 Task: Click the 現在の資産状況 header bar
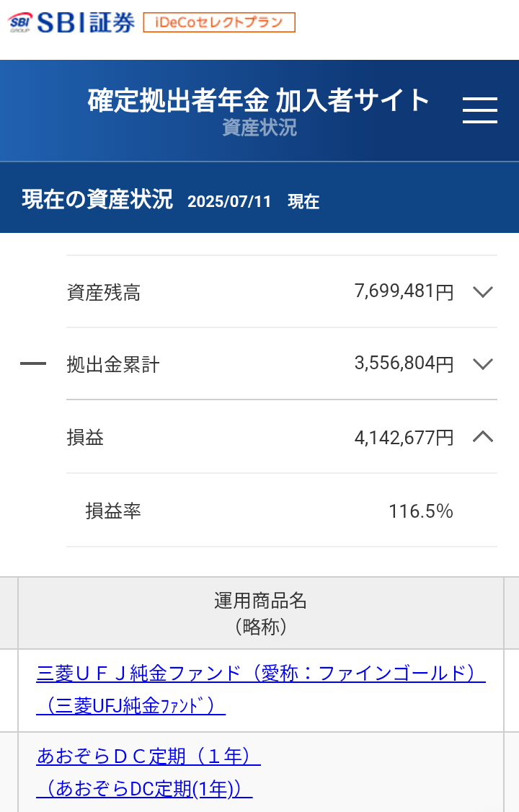point(259,198)
